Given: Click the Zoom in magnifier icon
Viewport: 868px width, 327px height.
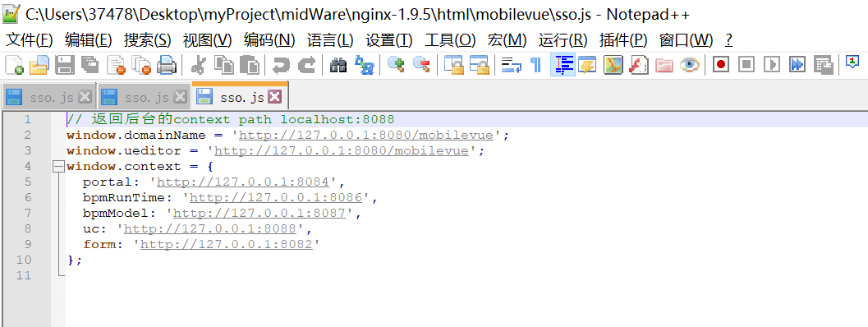Looking at the screenshot, I should (x=396, y=65).
